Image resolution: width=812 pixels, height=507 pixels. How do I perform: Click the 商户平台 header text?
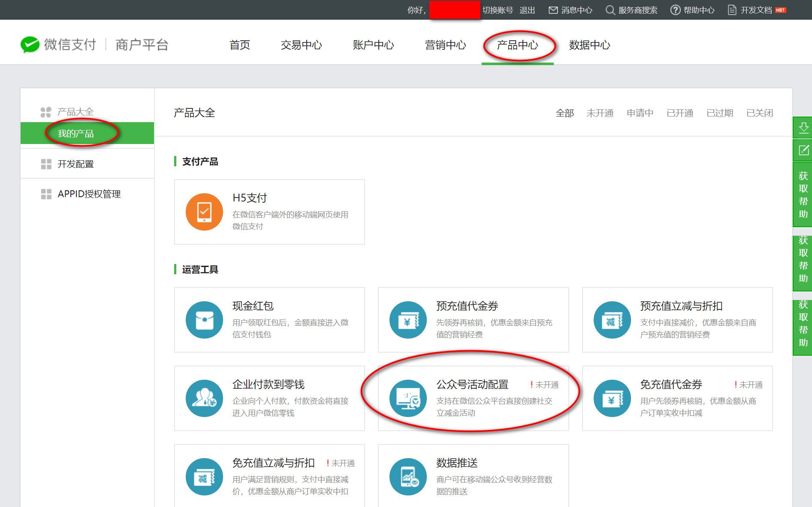(142, 45)
